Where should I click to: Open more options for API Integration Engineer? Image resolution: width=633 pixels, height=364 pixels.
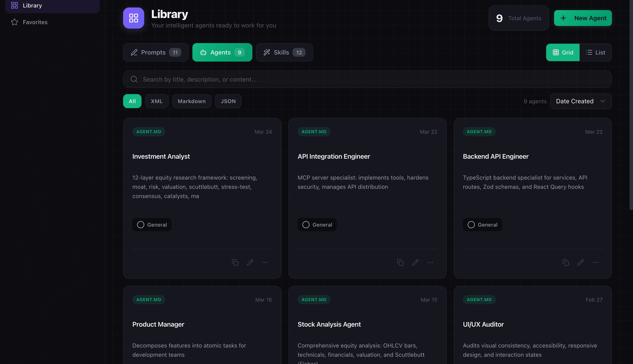(430, 262)
